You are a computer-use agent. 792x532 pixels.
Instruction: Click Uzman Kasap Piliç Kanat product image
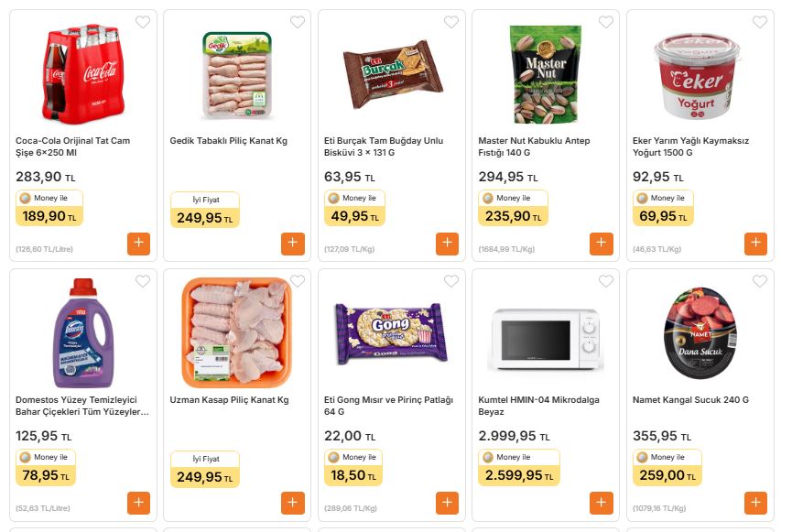pos(236,332)
